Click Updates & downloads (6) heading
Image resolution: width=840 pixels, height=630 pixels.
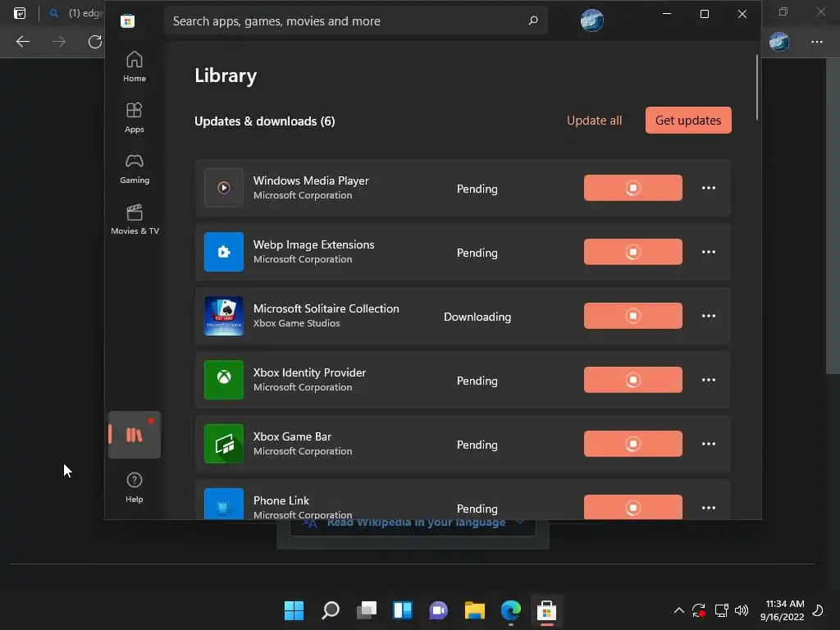pyautogui.click(x=265, y=121)
